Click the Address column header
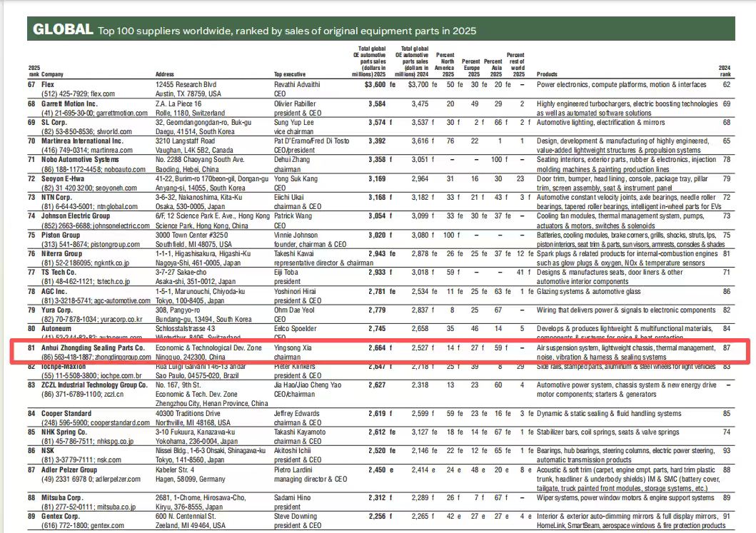756x533 pixels. 164,74
